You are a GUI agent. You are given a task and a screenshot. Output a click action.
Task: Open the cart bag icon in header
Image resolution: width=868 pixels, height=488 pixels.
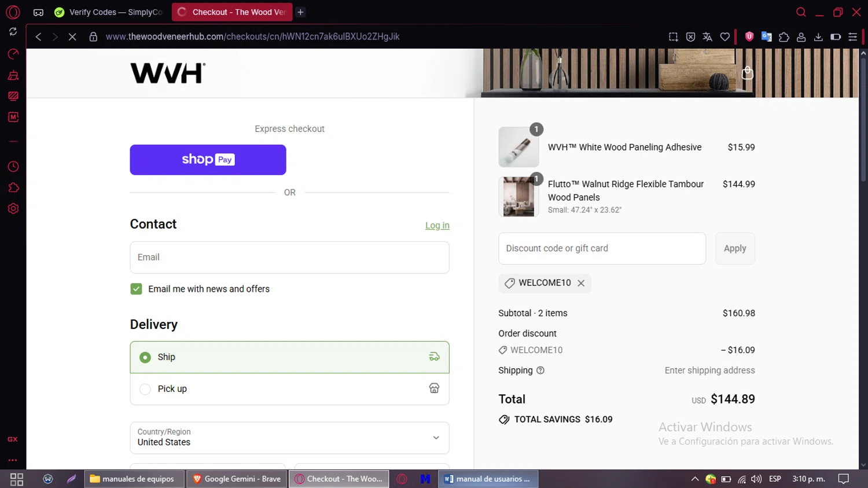748,73
